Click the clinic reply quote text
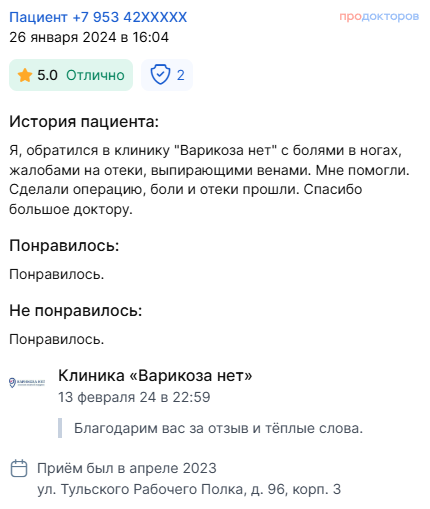The image size is (430, 509). coord(218,428)
